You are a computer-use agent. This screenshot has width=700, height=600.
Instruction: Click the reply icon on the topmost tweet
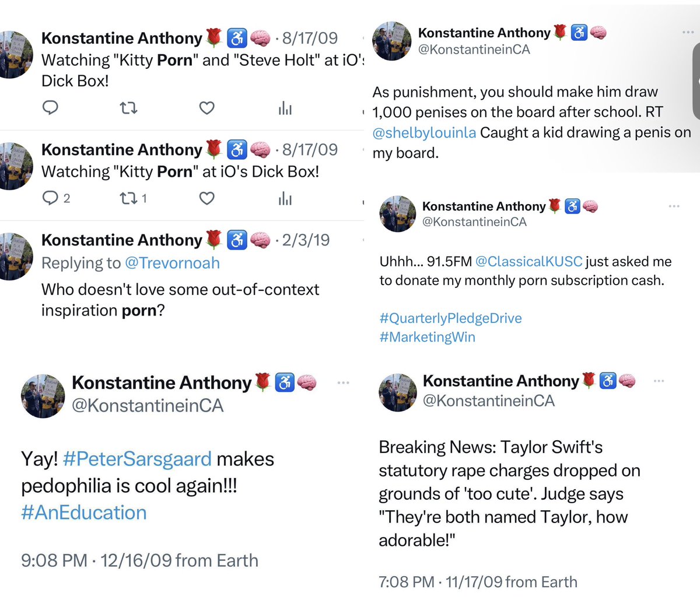point(51,108)
